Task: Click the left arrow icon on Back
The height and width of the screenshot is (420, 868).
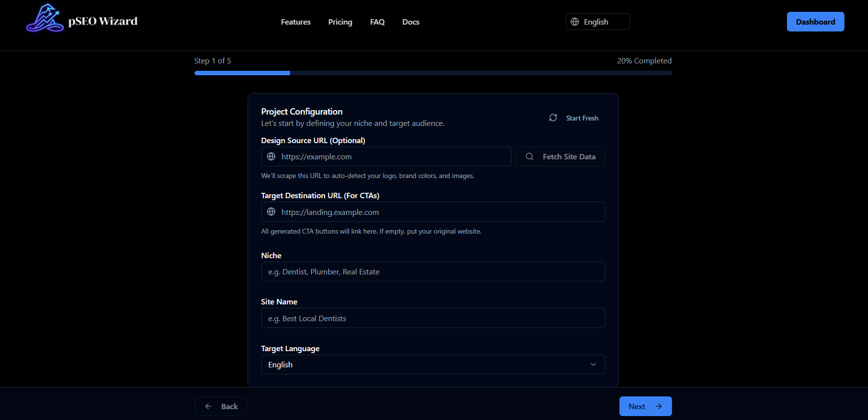Action: (x=208, y=406)
